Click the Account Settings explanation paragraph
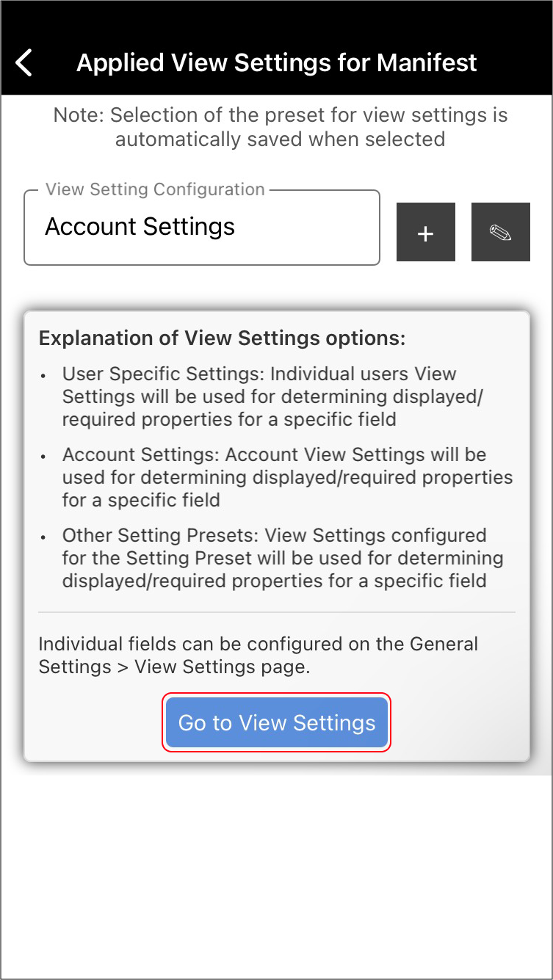The image size is (553, 980). point(287,477)
